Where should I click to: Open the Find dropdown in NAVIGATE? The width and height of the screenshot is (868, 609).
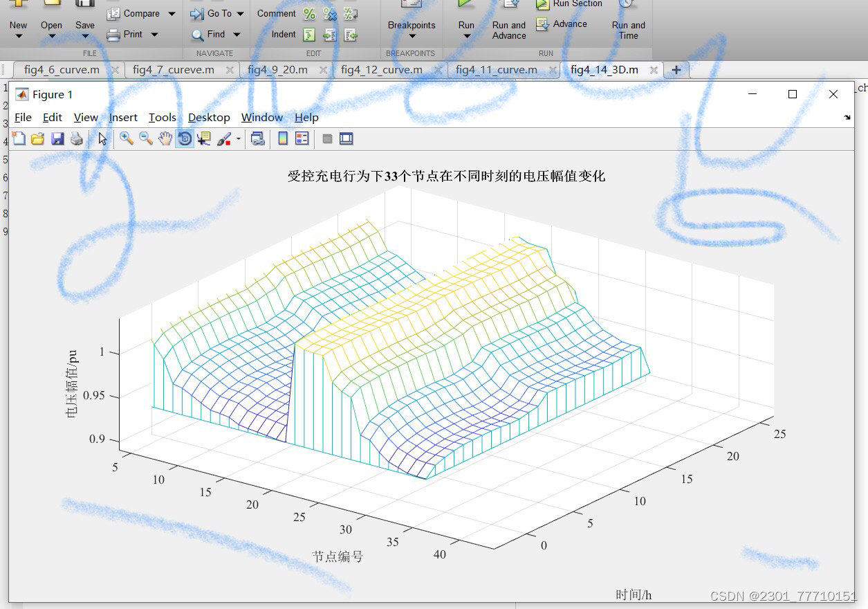point(237,34)
